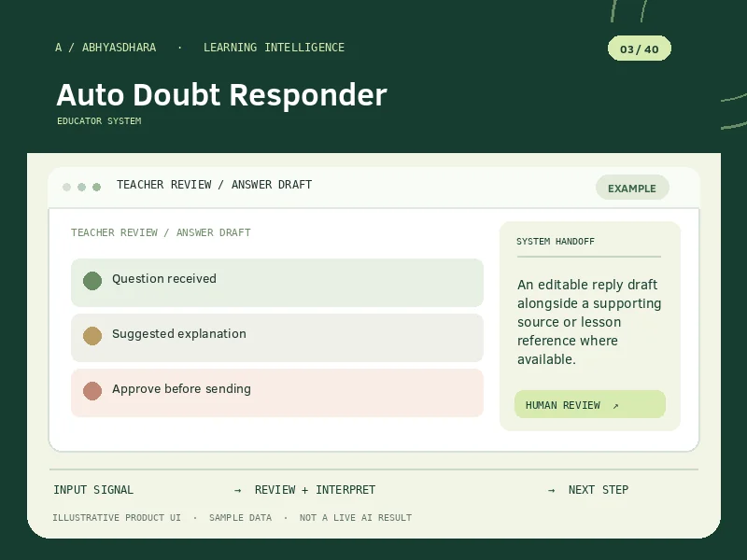747x560 pixels.
Task: Click the SAMPLE DATA footer text
Action: 240,518
